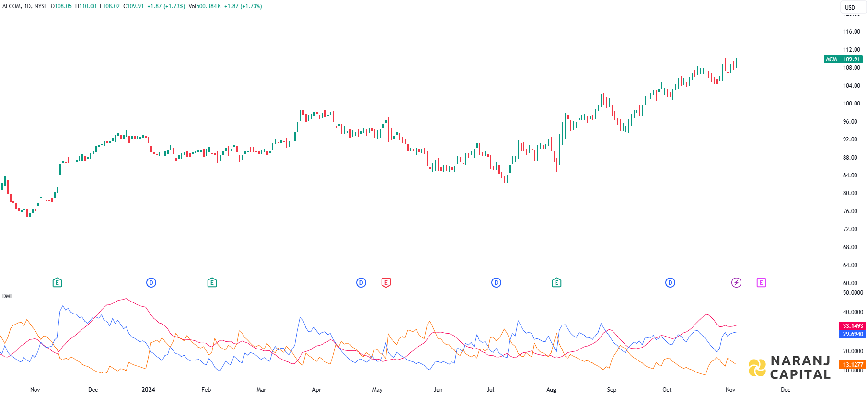868x395 pixels.
Task: Click the blue dividend marker in December 2023
Action: click(151, 283)
